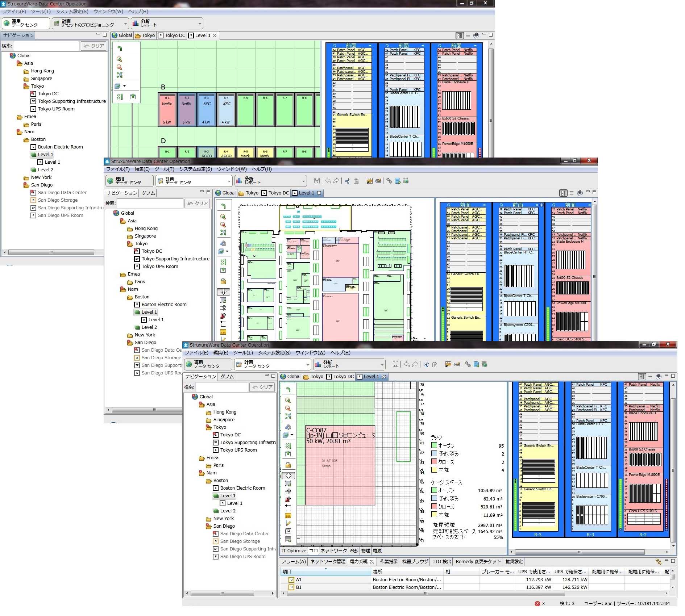Viewport: 685px width, 616px height.
Task: Click ruler measure icon in front window map toolbar
Action: (x=288, y=516)
